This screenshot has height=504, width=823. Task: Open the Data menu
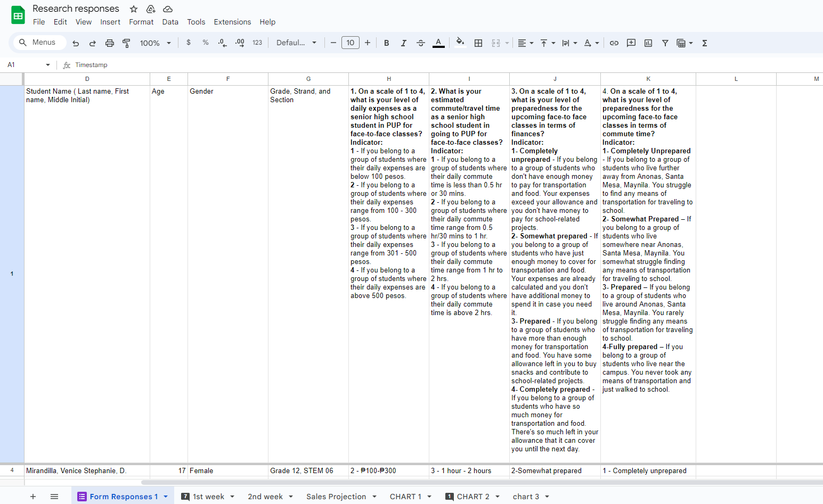click(170, 22)
